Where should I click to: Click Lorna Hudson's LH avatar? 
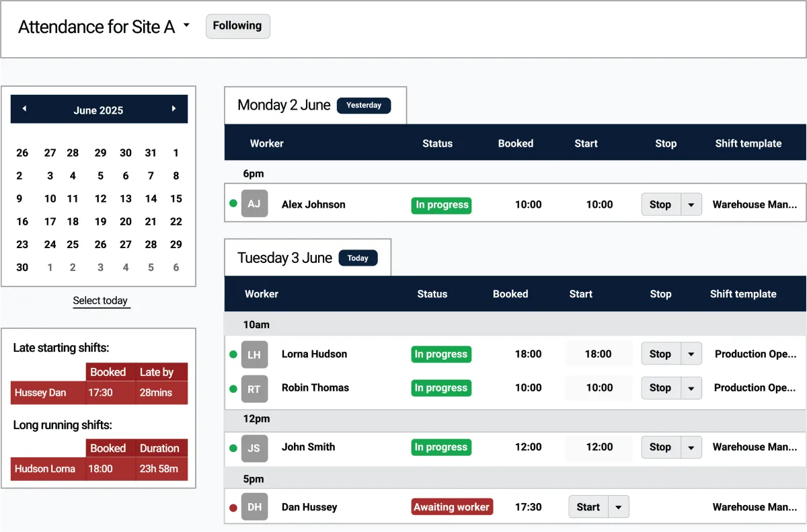point(254,354)
